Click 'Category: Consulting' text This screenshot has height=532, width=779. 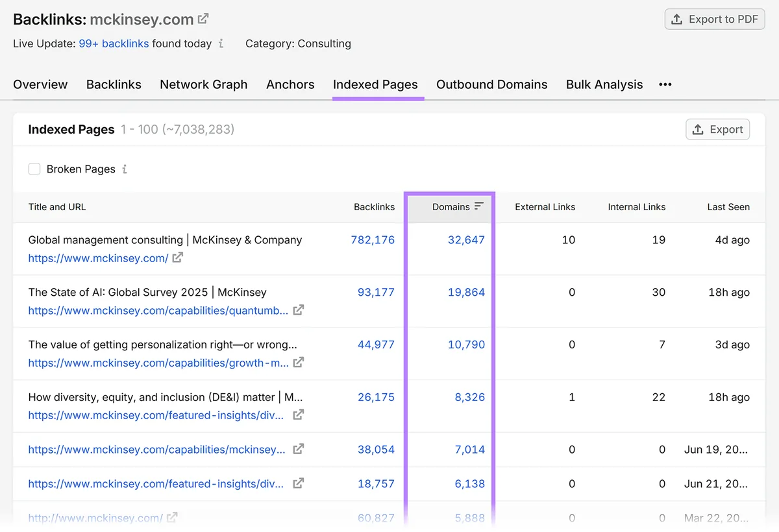298,43
